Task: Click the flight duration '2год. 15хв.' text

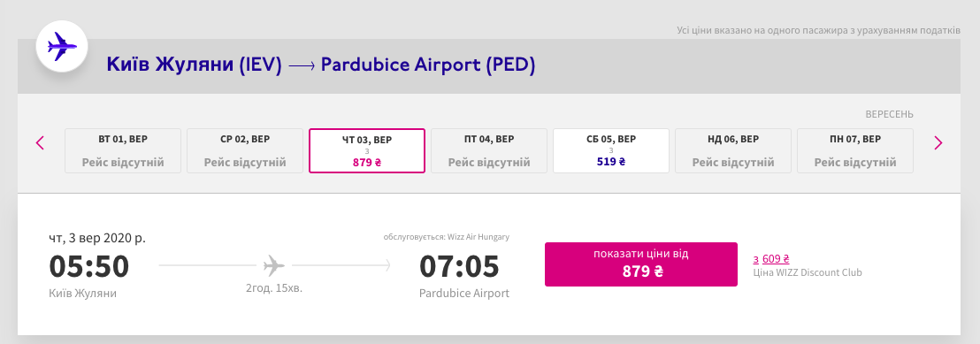Action: tap(274, 289)
